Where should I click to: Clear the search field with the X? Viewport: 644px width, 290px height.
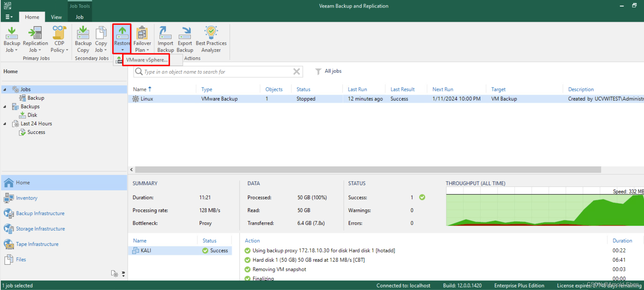tap(297, 71)
